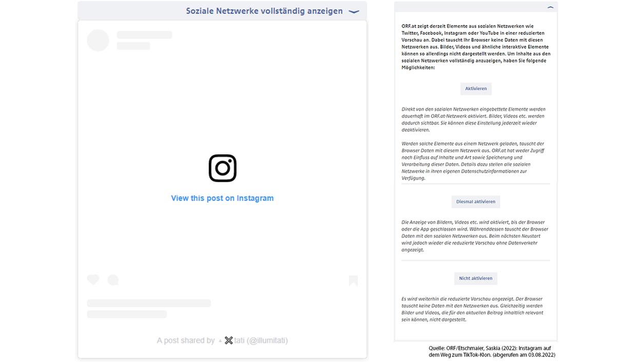Click the speech bubble comment icon

[113, 280]
